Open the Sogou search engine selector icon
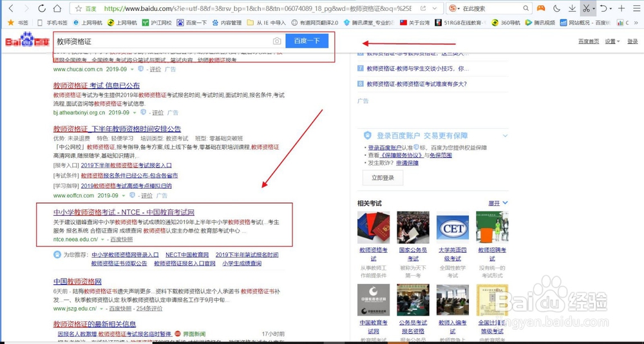This screenshot has height=344, width=644. (x=453, y=8)
